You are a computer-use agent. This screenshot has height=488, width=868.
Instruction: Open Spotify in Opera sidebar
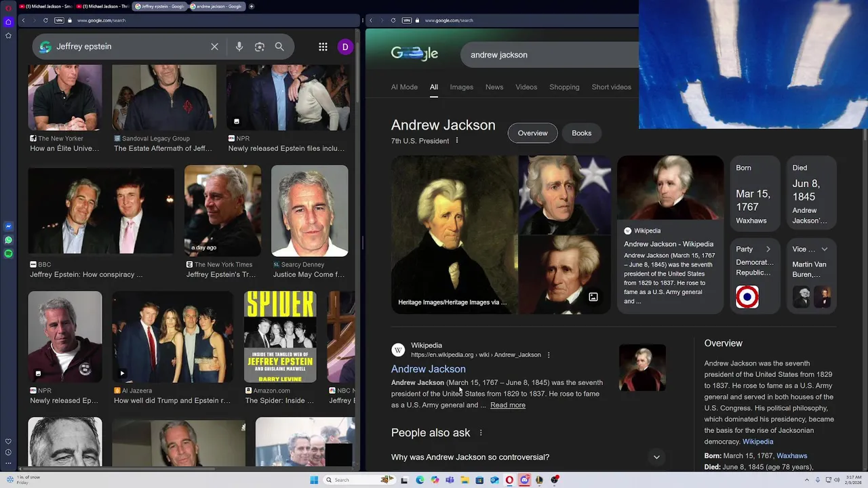tap(8, 253)
